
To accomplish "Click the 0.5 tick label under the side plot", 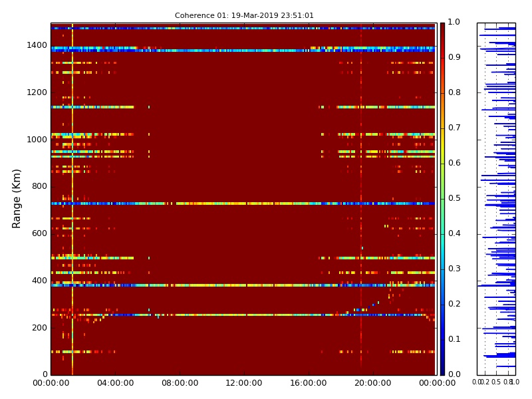I will coord(496,382).
